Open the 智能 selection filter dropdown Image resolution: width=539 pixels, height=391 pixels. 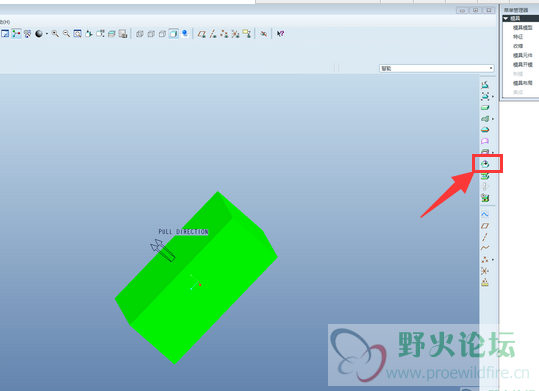[x=437, y=68]
